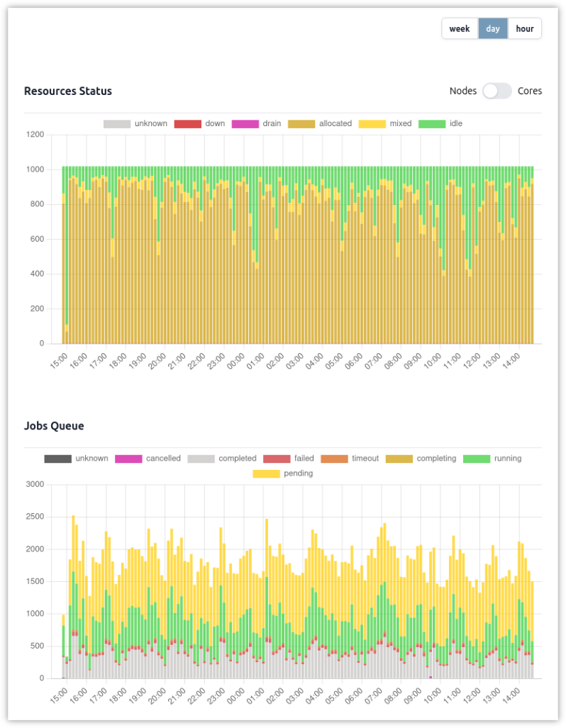Click the 'drain' legend label
This screenshot has height=728, width=566.
click(x=272, y=123)
